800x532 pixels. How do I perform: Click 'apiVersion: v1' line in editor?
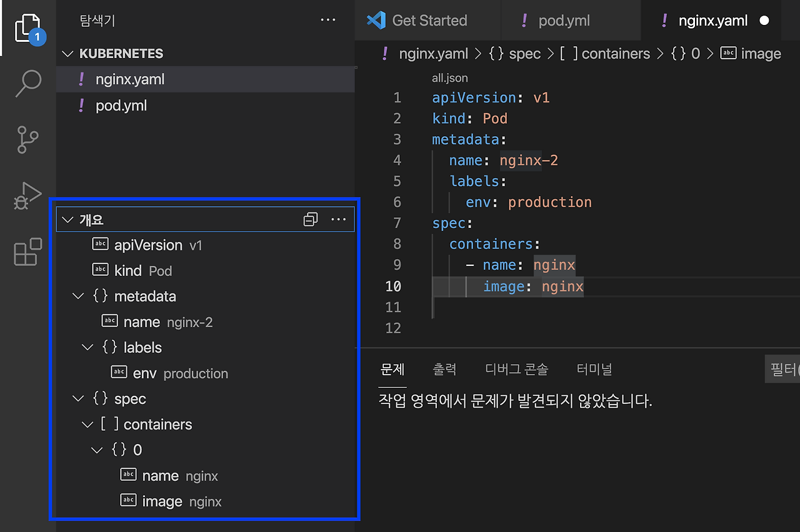[x=491, y=97]
